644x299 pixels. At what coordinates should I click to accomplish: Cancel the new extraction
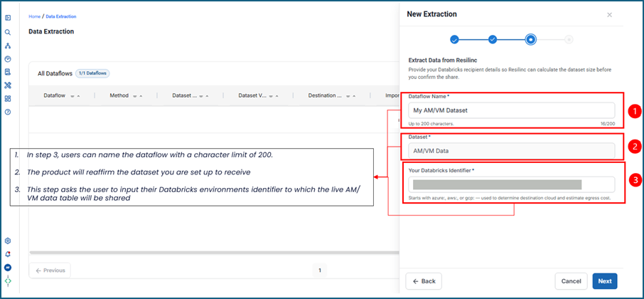click(x=571, y=281)
